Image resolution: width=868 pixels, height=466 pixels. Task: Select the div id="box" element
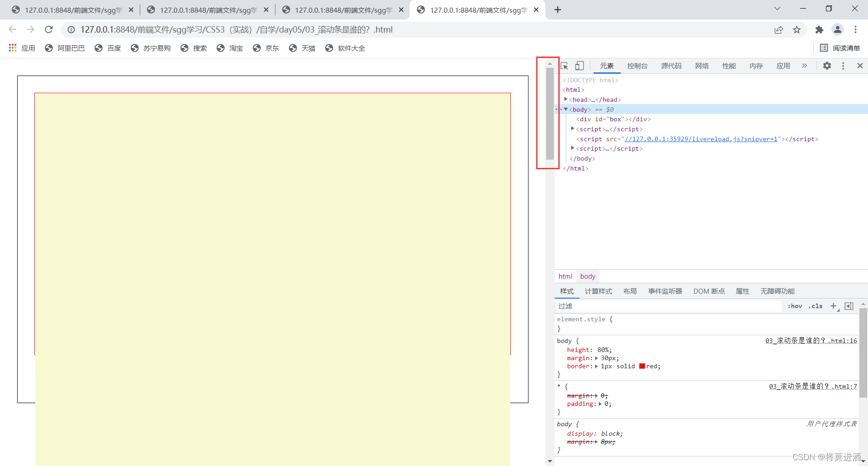pos(613,119)
